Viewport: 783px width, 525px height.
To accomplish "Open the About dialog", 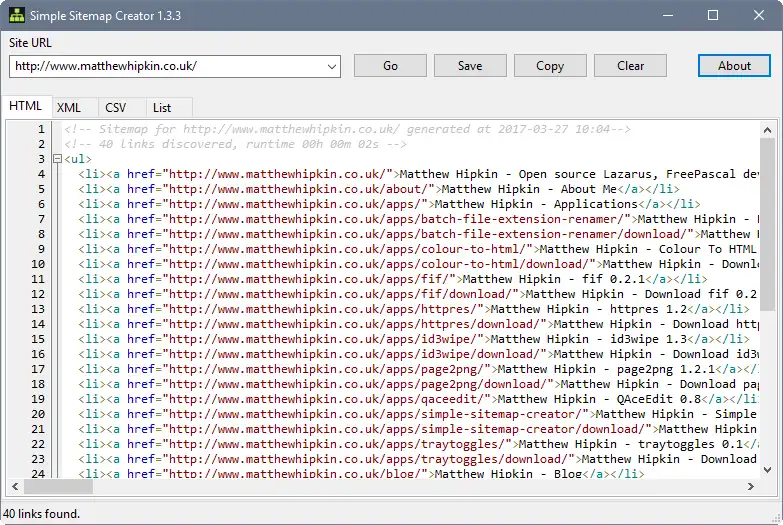I will pos(734,66).
